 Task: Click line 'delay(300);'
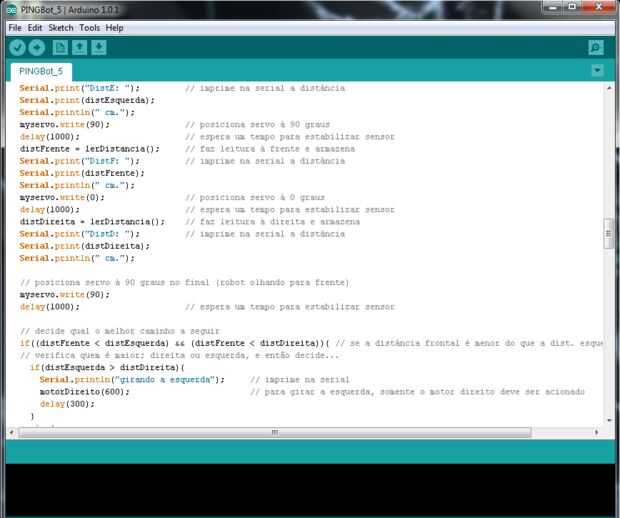click(x=67, y=404)
